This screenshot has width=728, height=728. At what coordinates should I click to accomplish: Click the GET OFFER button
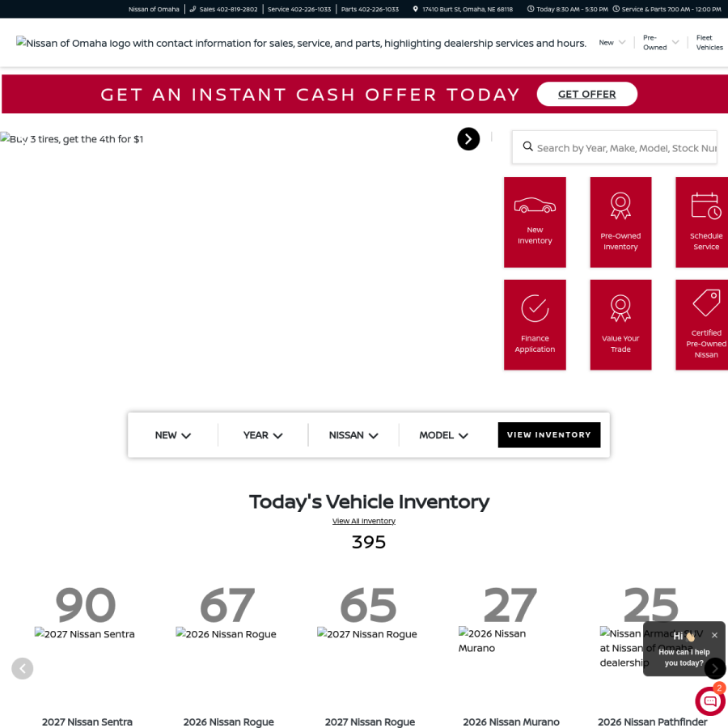click(x=587, y=95)
